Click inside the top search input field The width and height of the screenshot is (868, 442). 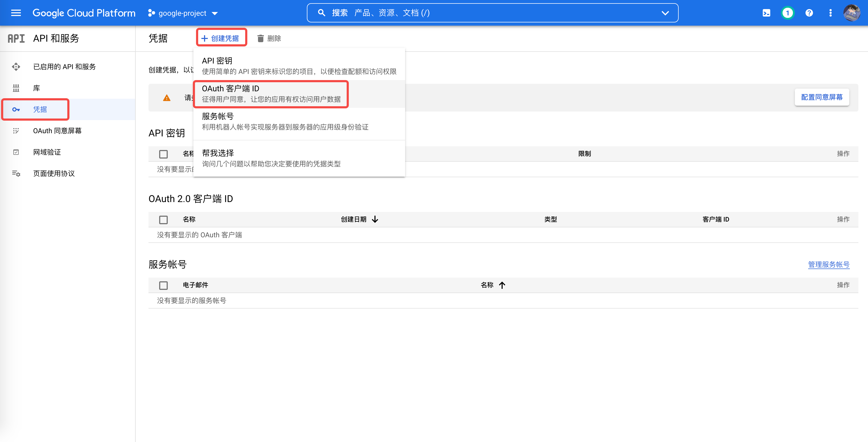[438, 13]
